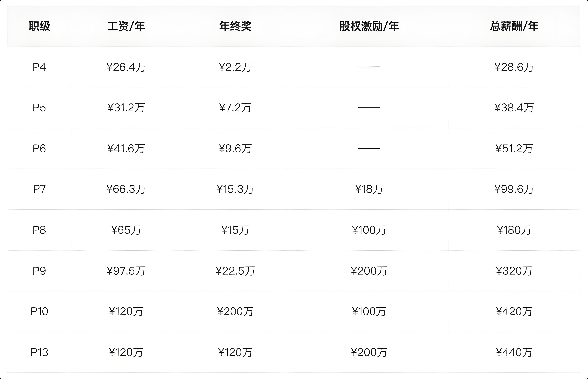Select the P10 level cell
The width and height of the screenshot is (588, 379).
[x=39, y=312]
